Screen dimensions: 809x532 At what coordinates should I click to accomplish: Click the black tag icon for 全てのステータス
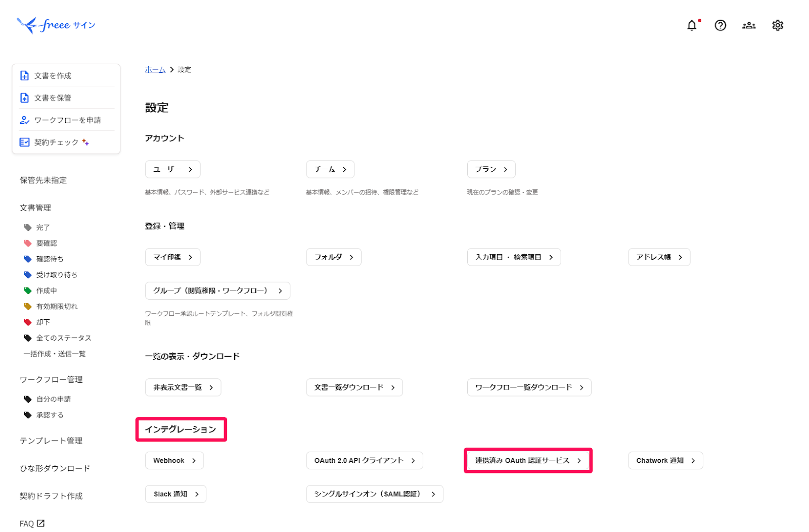click(28, 338)
